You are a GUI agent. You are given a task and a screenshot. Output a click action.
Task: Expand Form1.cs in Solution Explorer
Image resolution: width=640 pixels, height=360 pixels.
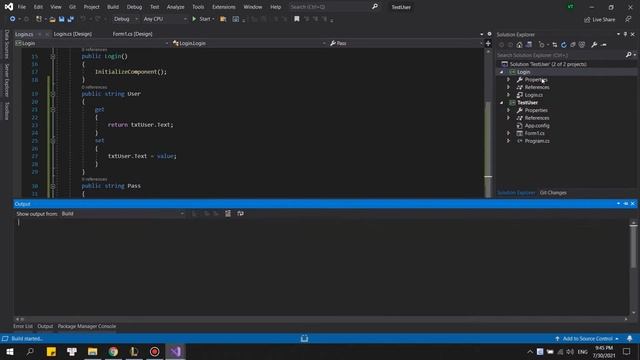[509, 133]
